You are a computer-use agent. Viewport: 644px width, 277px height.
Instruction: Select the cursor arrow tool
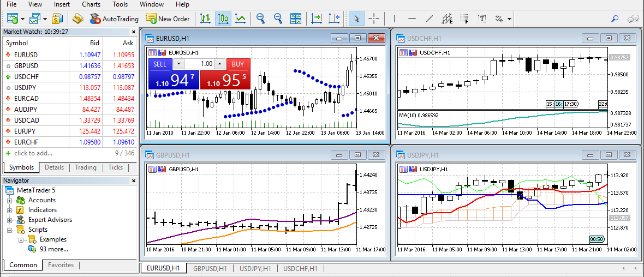[x=356, y=19]
